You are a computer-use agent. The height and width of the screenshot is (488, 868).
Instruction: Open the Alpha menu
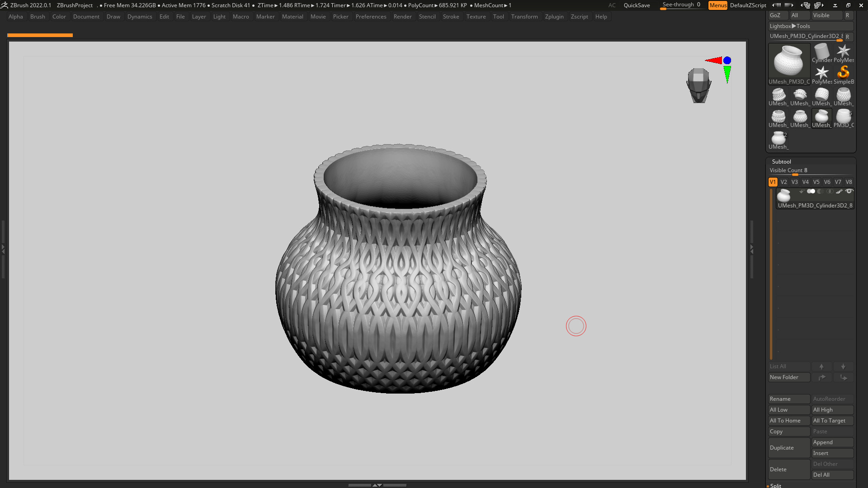coord(16,17)
